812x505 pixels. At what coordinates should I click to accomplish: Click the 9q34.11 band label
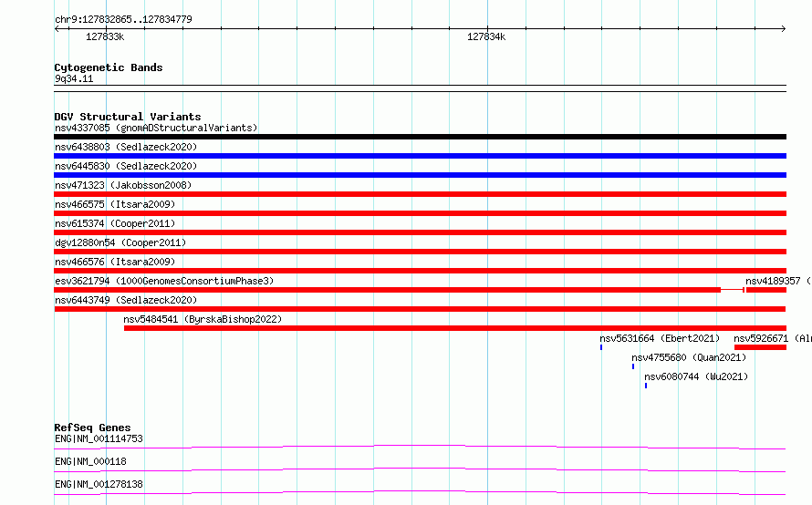coord(74,78)
